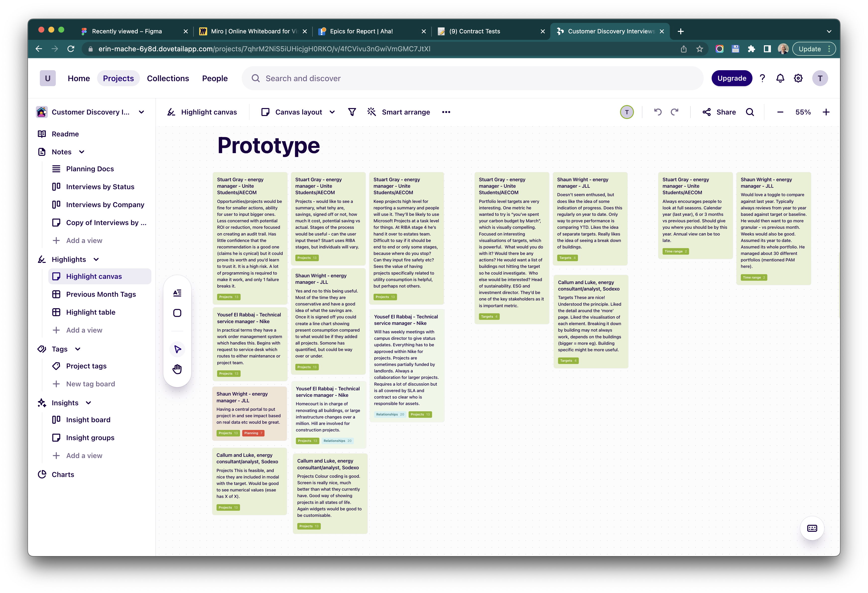Expand the Canvas layout dropdown
Image resolution: width=868 pixels, height=593 pixels.
[298, 112]
